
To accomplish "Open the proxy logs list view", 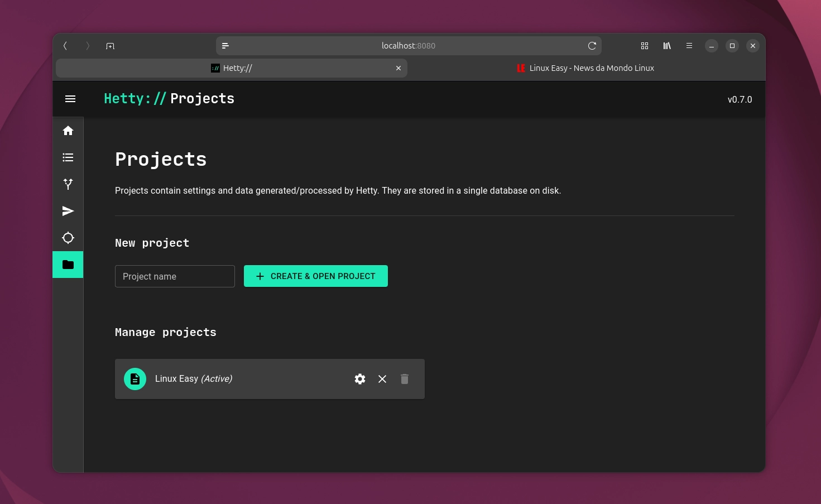I will pos(68,157).
